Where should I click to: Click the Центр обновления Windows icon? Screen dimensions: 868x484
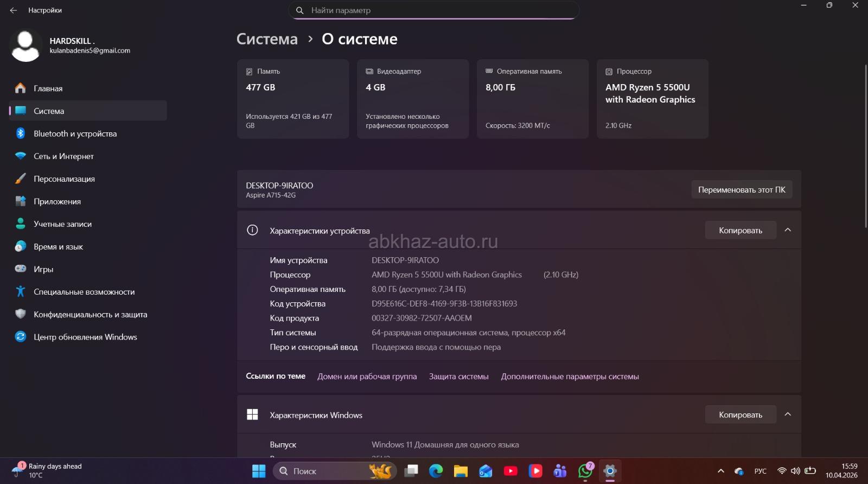(21, 337)
